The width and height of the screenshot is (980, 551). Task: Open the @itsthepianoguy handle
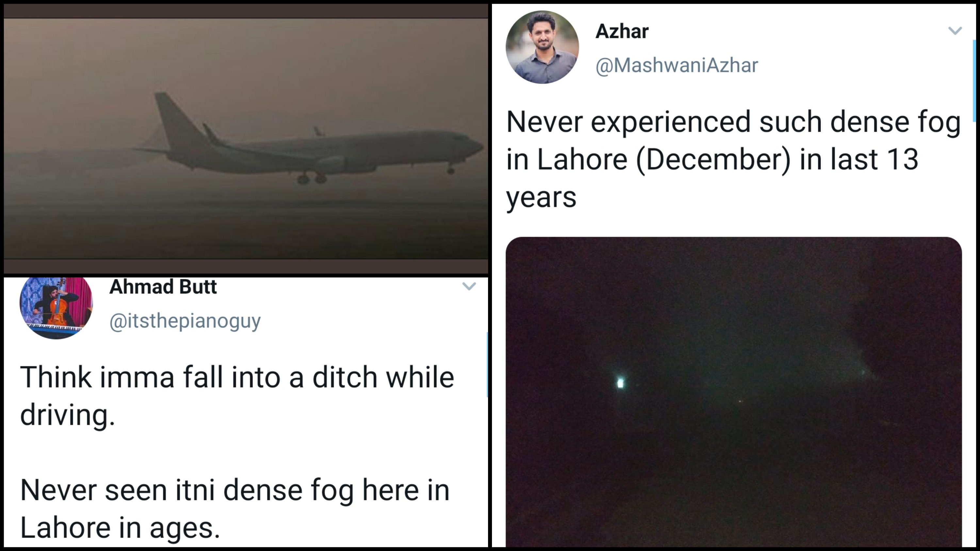coord(185,320)
